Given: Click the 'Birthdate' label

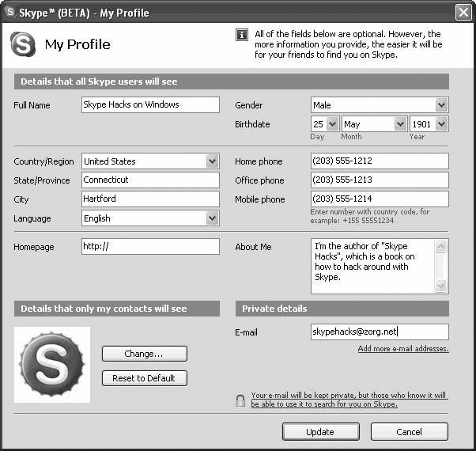Looking at the screenshot, I should pyautogui.click(x=252, y=124).
